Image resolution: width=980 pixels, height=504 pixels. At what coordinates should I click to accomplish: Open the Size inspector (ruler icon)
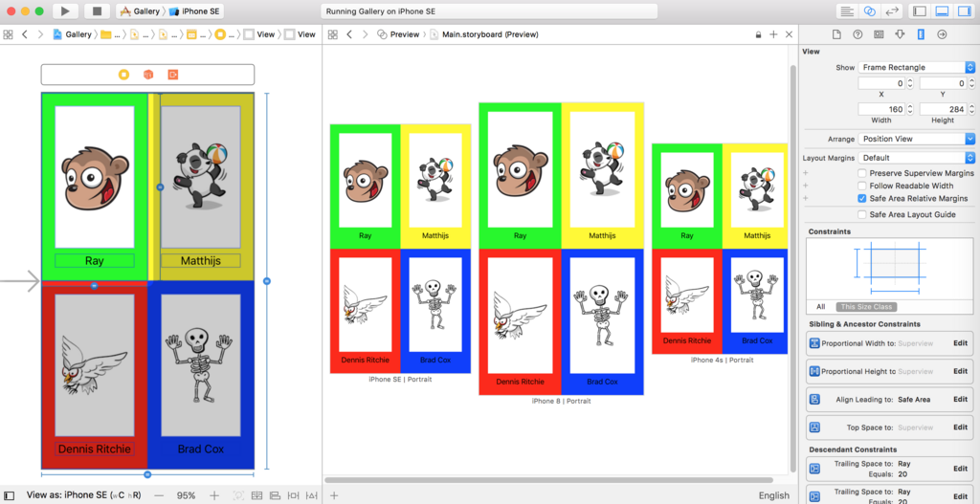[x=921, y=34]
